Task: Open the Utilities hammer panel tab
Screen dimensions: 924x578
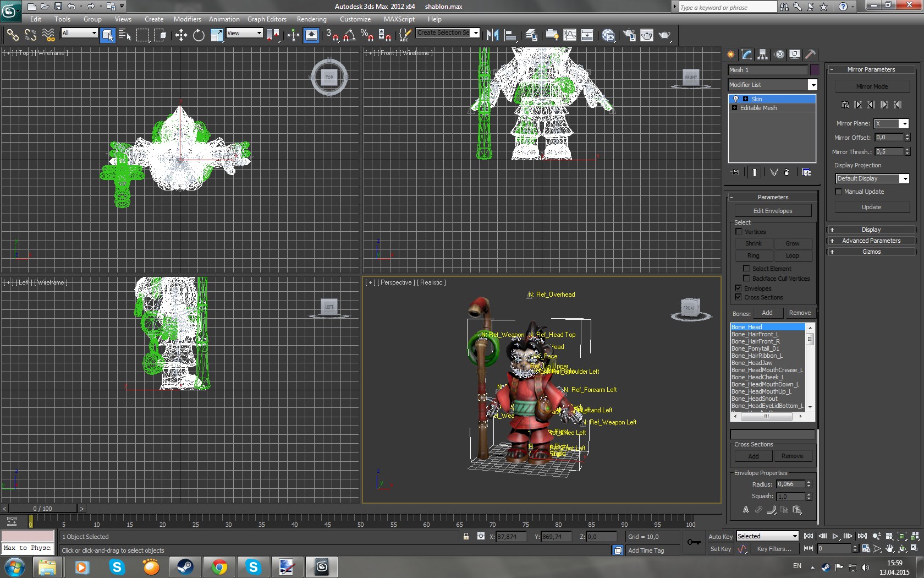Action: [x=810, y=54]
